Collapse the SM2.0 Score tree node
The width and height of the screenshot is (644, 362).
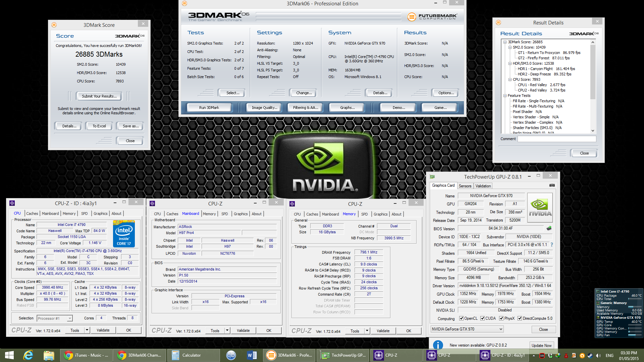pos(510,47)
